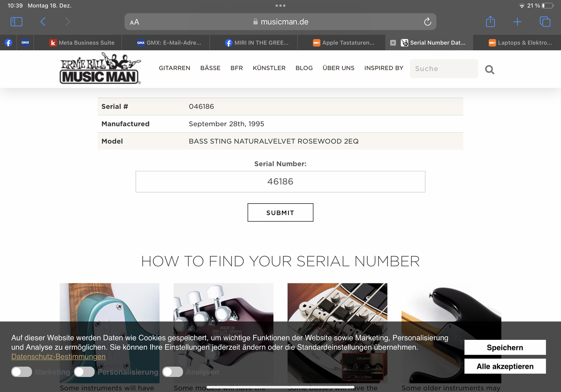Click the magnifier search icon
Image resolution: width=561 pixels, height=392 pixels.
click(490, 69)
